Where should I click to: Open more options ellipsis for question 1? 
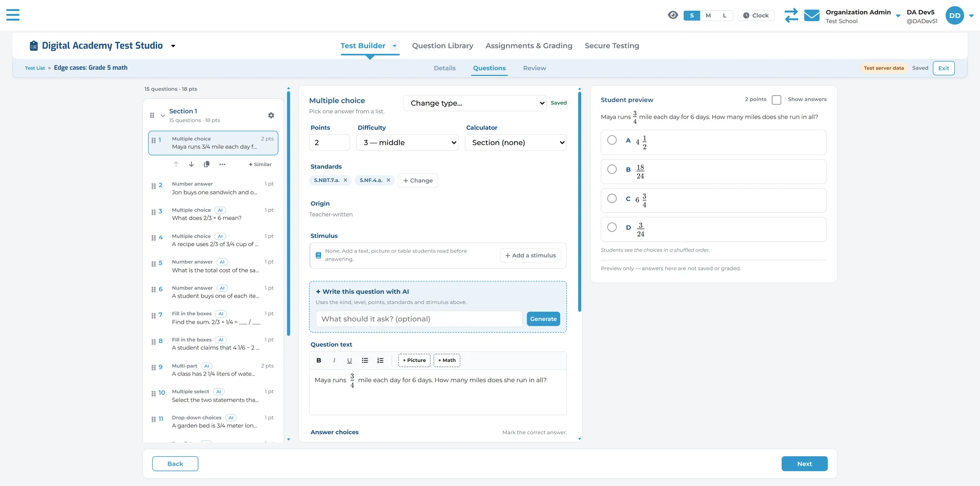[x=222, y=164]
